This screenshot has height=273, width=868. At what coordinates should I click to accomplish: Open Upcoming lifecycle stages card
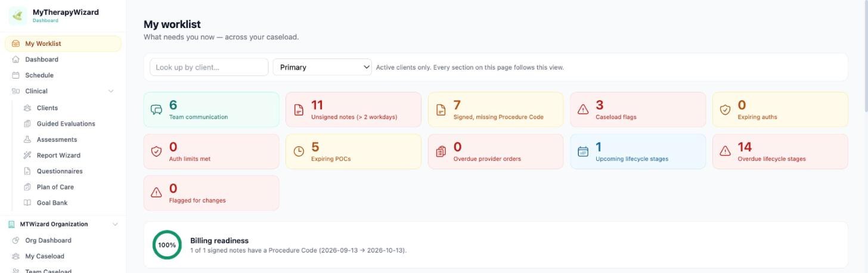(638, 151)
